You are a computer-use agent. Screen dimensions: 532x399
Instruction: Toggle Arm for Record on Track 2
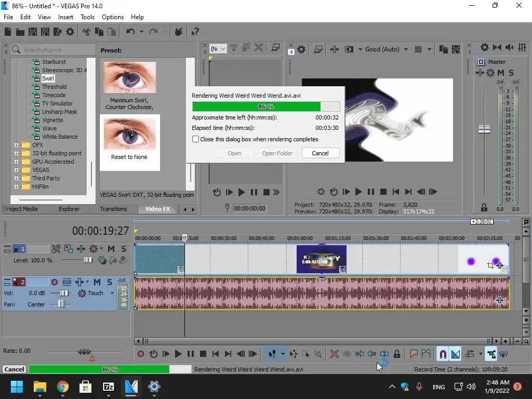coord(54,282)
